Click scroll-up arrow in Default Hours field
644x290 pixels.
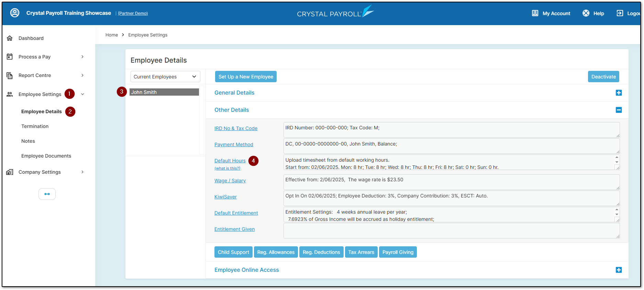point(617,157)
